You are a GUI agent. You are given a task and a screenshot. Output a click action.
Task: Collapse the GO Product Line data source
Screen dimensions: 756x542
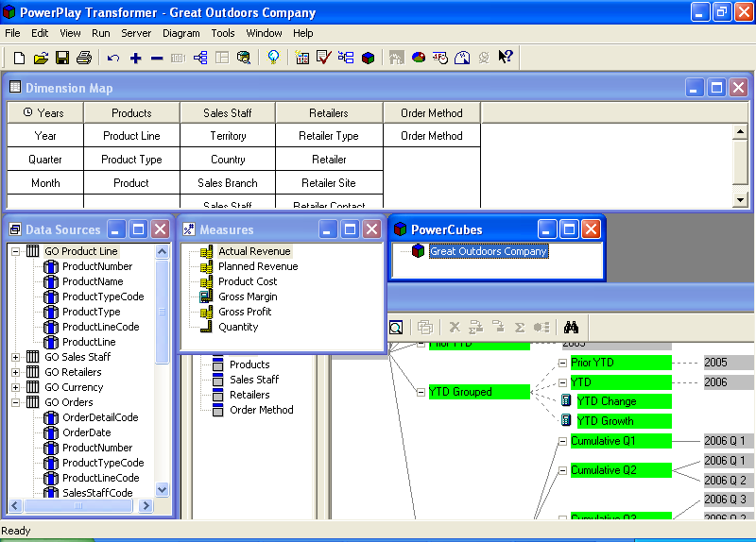pos(15,251)
